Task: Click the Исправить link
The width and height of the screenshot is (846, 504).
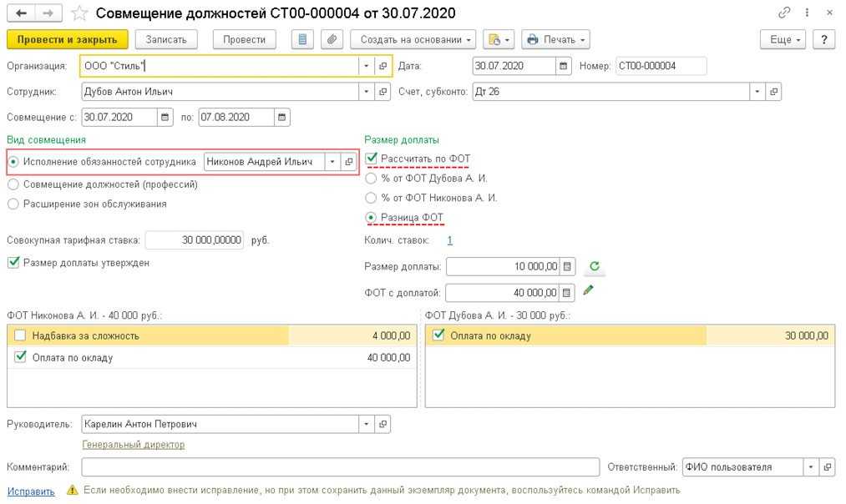Action: 31,491
